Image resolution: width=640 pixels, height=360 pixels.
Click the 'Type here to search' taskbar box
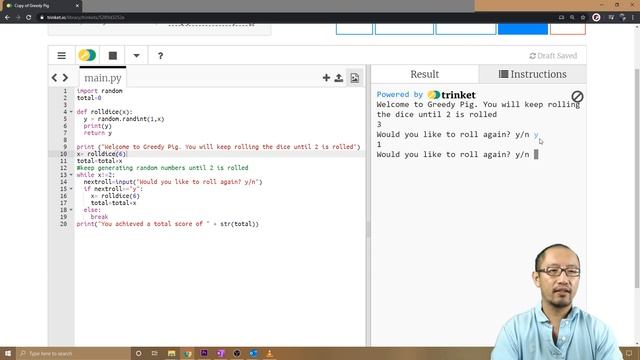(73, 353)
